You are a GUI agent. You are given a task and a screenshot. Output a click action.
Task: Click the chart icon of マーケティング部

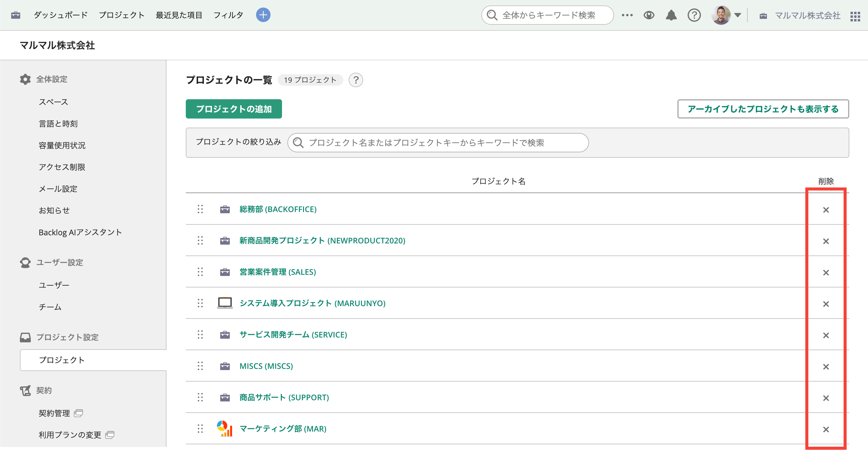(x=225, y=428)
